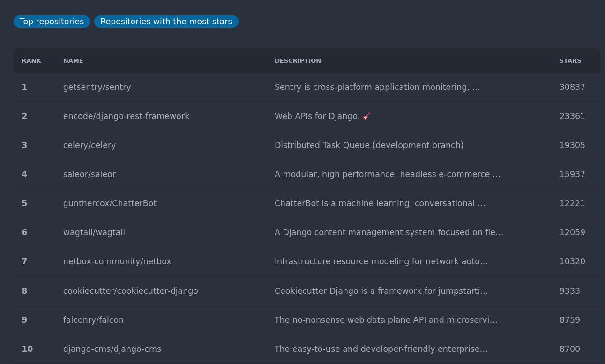Click the rocket emoji in django-rest-framework description
The height and width of the screenshot is (364, 605).
(x=366, y=116)
